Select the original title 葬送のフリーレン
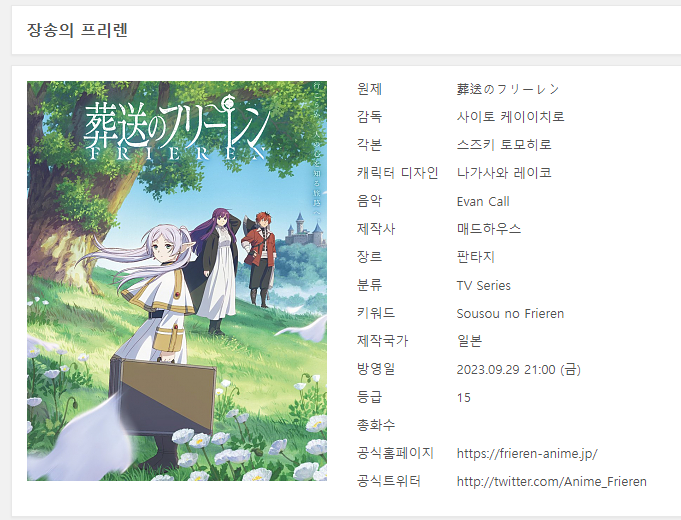This screenshot has width=681, height=520. (508, 89)
